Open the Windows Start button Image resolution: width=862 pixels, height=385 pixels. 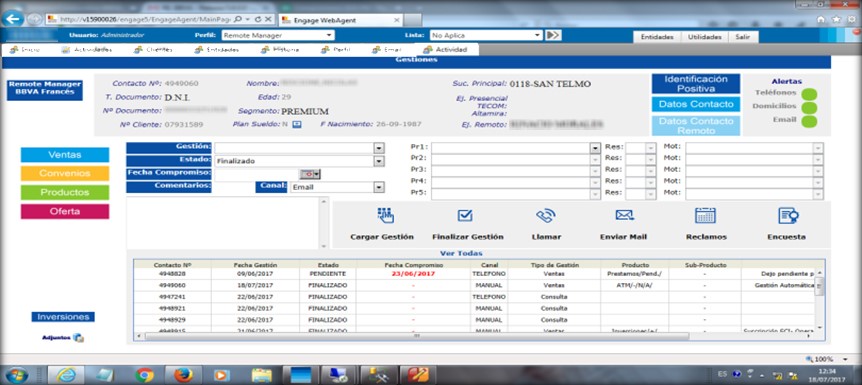[x=16, y=375]
